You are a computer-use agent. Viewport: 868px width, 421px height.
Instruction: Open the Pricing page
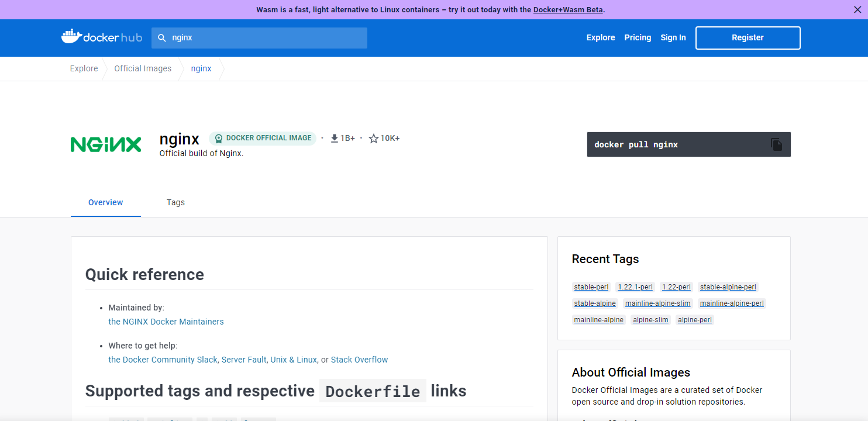[x=638, y=37]
